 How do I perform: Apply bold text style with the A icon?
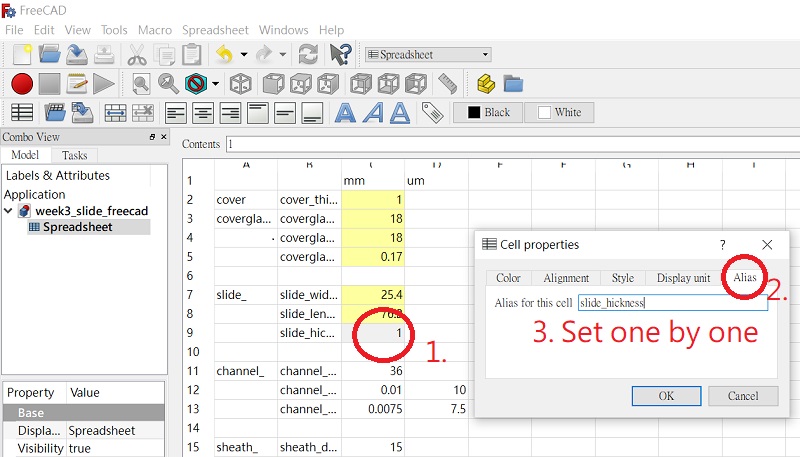point(345,113)
